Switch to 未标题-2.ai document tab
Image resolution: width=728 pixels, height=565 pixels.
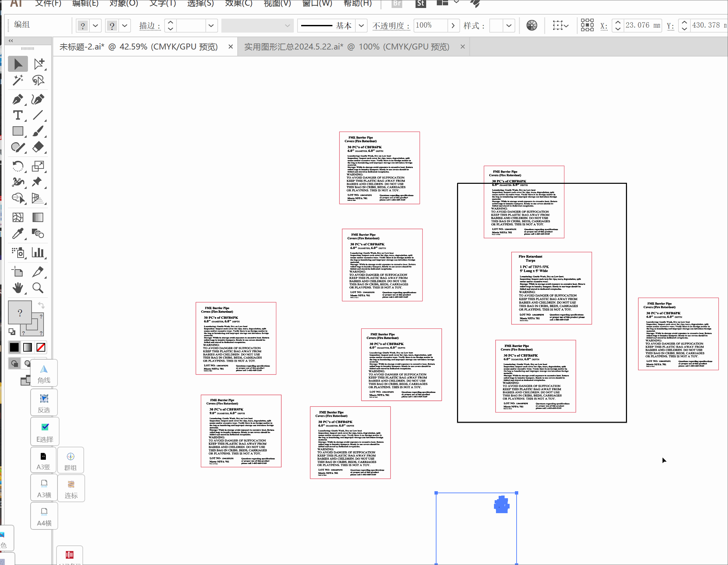[138, 47]
